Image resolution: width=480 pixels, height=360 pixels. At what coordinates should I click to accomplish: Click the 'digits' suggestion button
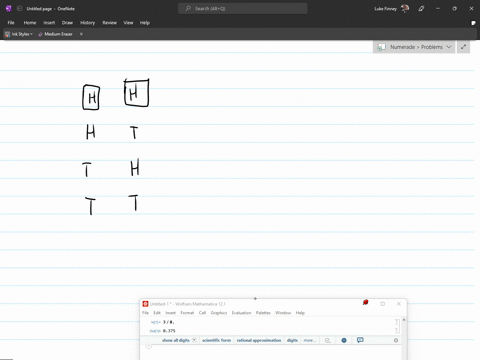pos(292,340)
